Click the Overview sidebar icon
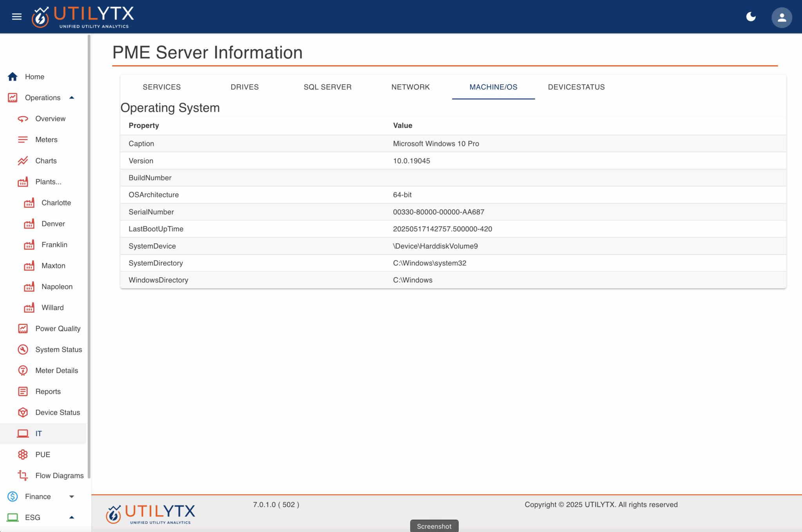802x532 pixels. pos(23,119)
